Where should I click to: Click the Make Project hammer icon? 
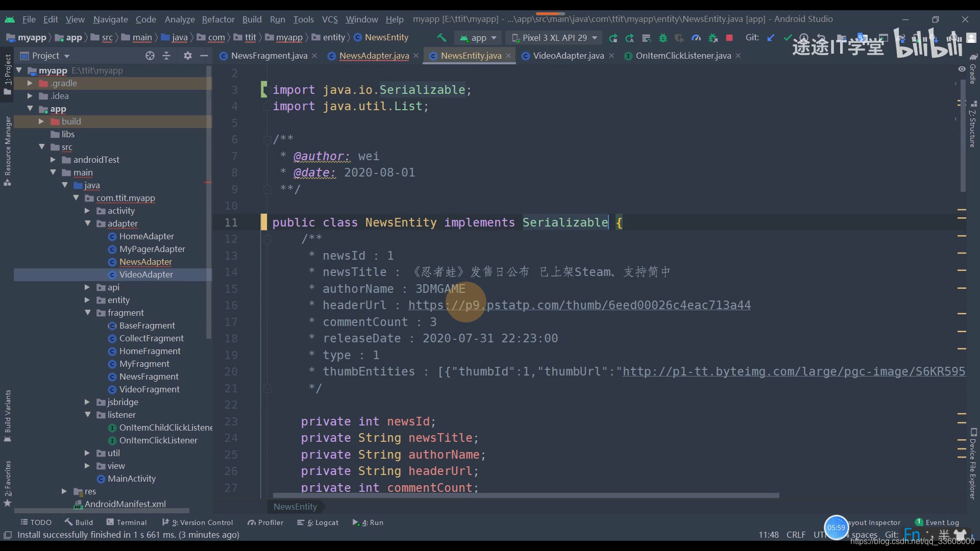pos(442,38)
